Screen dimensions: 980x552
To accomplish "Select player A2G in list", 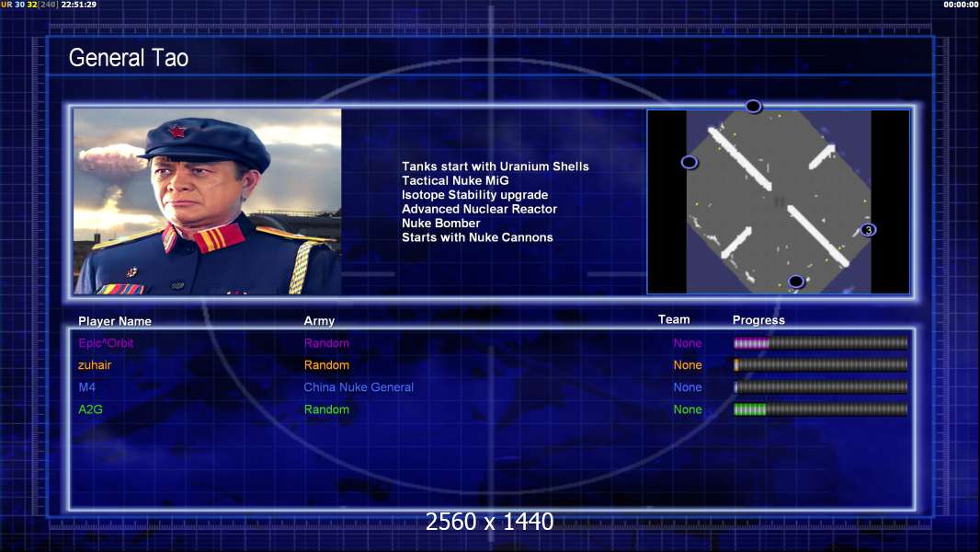I will 90,409.
